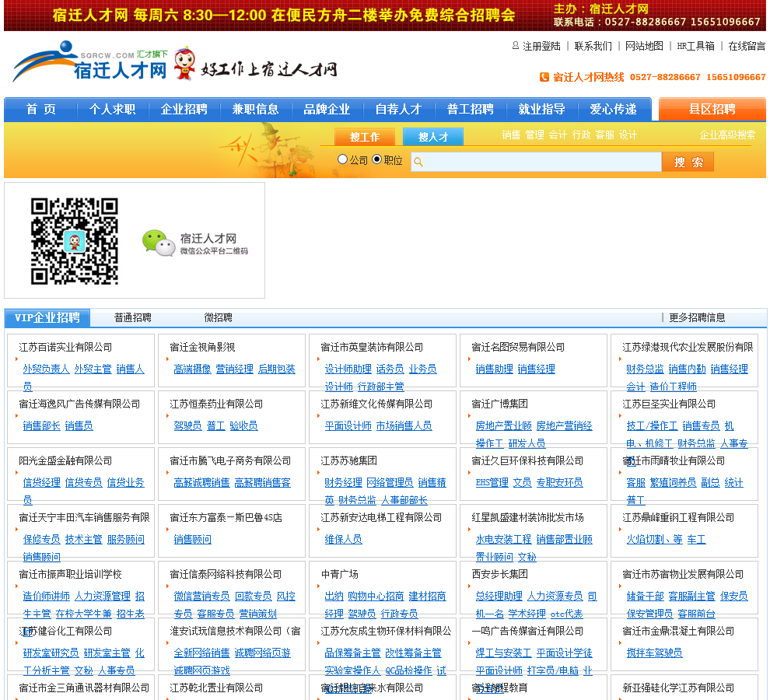Click the 平面设计师 link under 江苏新维文化传媒
The height and width of the screenshot is (700, 770).
pyautogui.click(x=348, y=426)
